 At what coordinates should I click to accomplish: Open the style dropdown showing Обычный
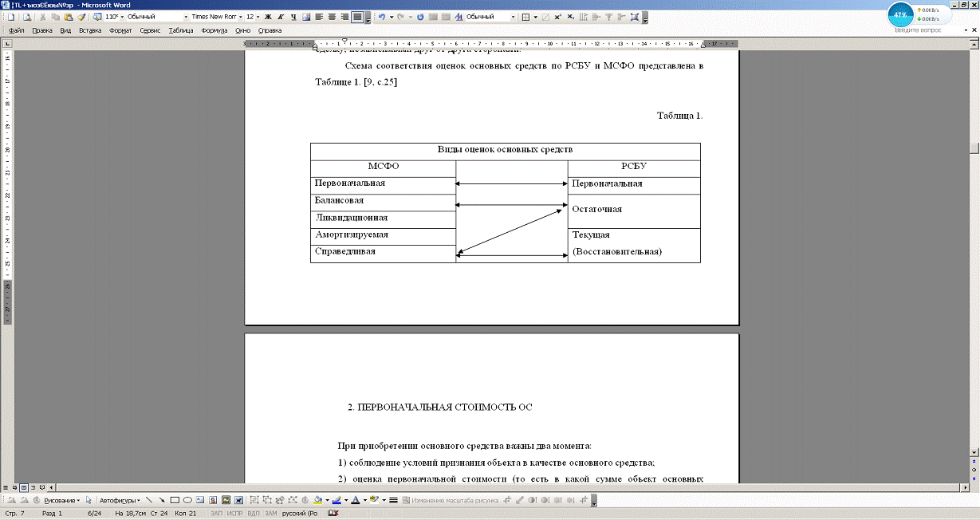tap(185, 16)
